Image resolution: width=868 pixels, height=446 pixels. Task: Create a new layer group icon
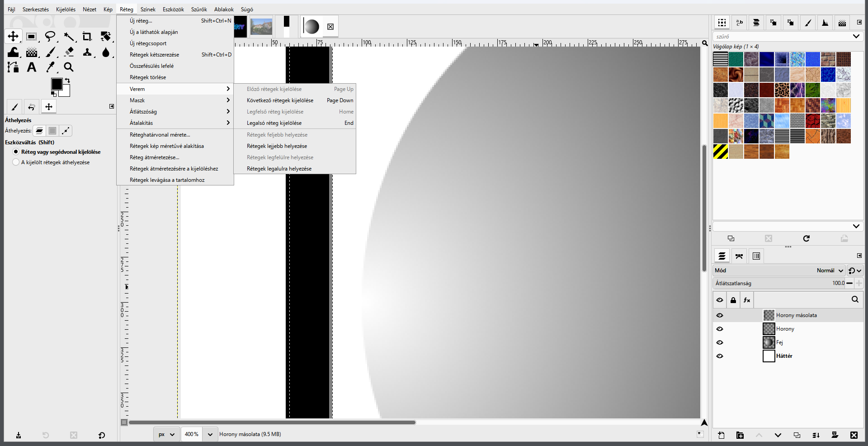coord(740,435)
